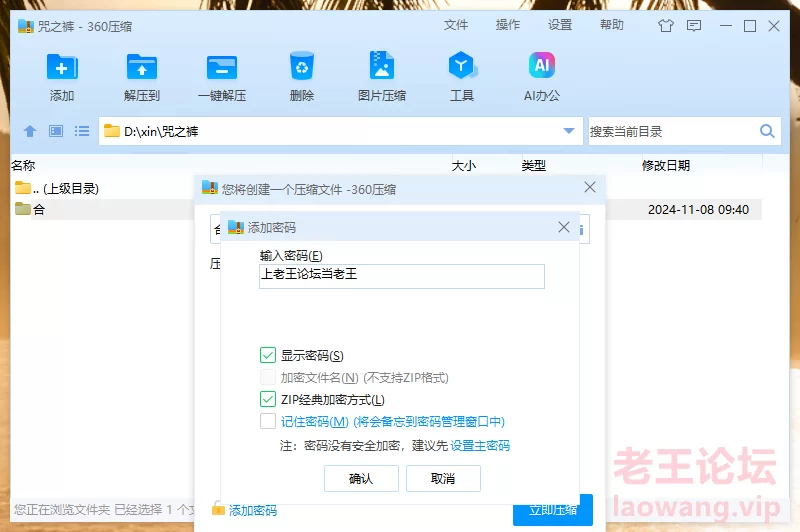Sort by the 修改日期 column header
This screenshot has width=800, height=532.
click(x=666, y=165)
